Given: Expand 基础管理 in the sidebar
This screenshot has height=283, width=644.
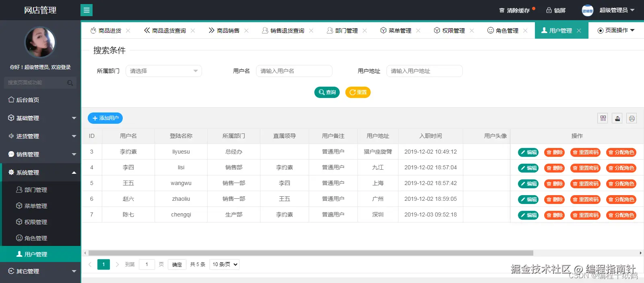Looking at the screenshot, I should pos(40,118).
